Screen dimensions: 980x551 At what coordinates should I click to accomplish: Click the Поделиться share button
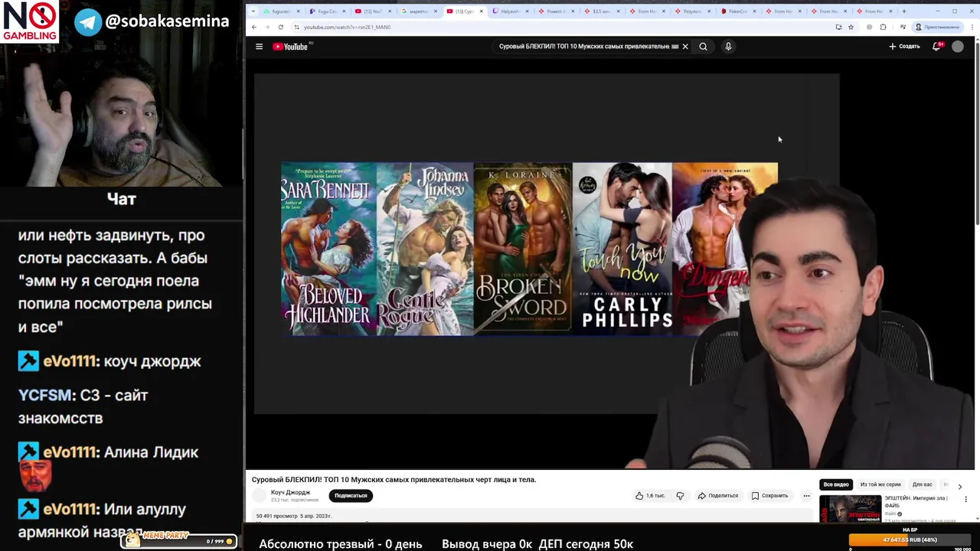pyautogui.click(x=717, y=496)
